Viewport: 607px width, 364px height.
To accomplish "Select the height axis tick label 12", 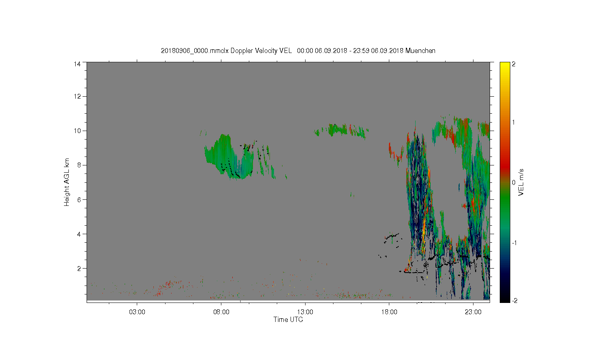I will [77, 96].
